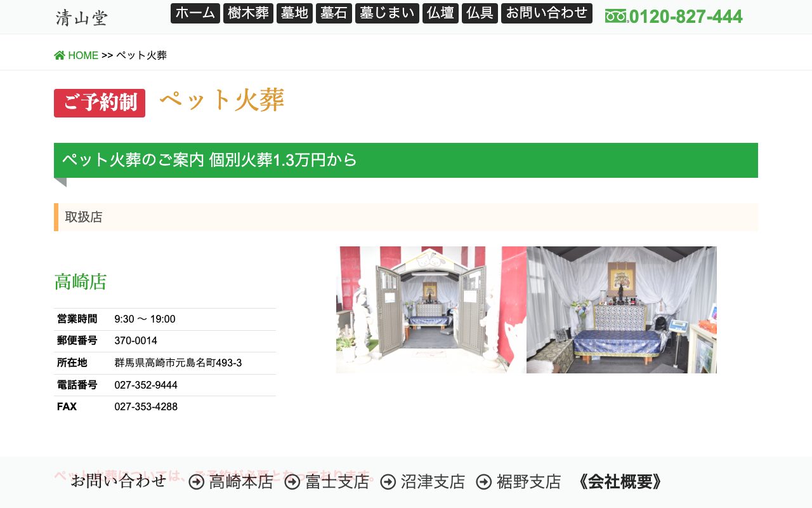Image resolution: width=812 pixels, height=508 pixels.
Task: Click the ペット火葬 page heading
Action: coord(221,100)
